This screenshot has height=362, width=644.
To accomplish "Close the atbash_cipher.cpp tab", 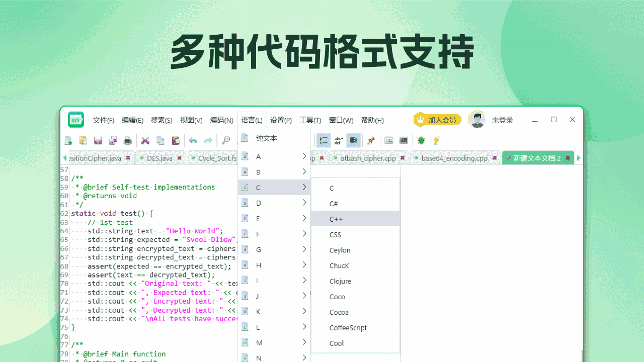I will (x=403, y=157).
